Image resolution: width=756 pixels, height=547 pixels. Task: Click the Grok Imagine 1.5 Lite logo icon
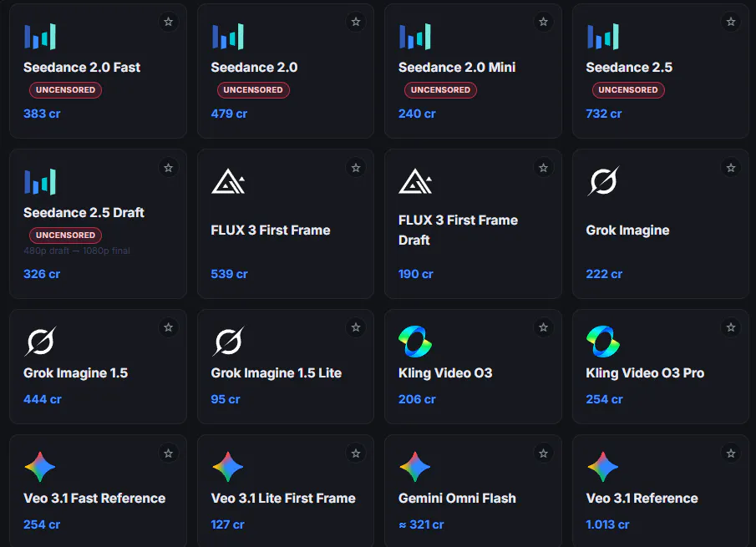(228, 342)
